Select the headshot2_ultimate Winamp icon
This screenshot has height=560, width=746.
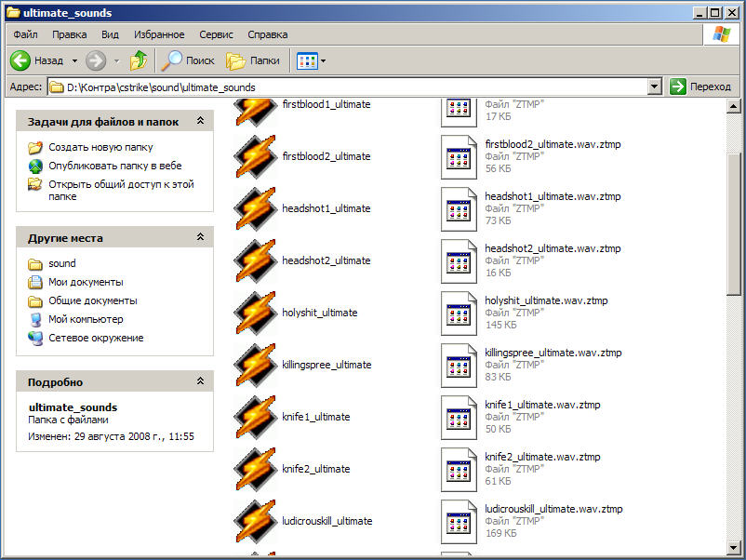(256, 260)
